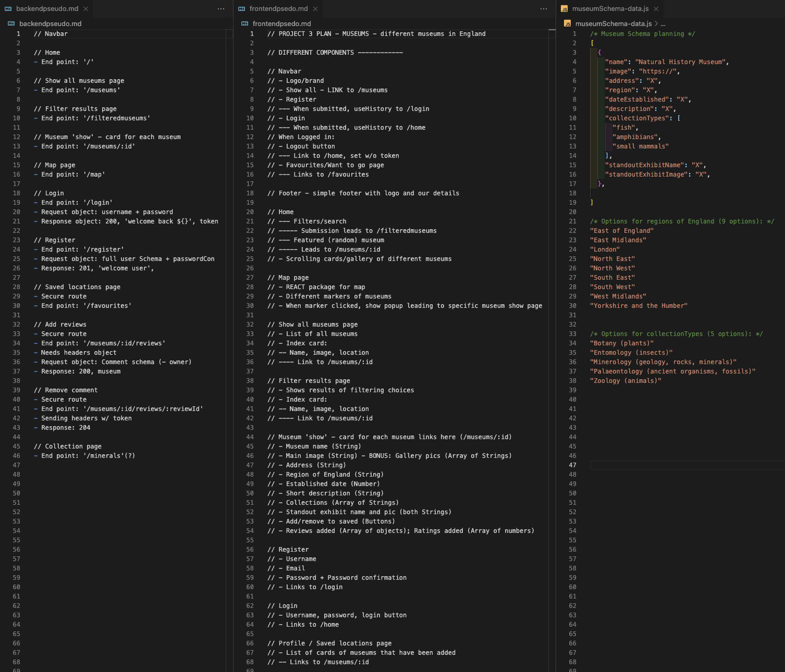
Task: Click frontendpsedo.md breadcrumb below the tab
Action: 281,23
